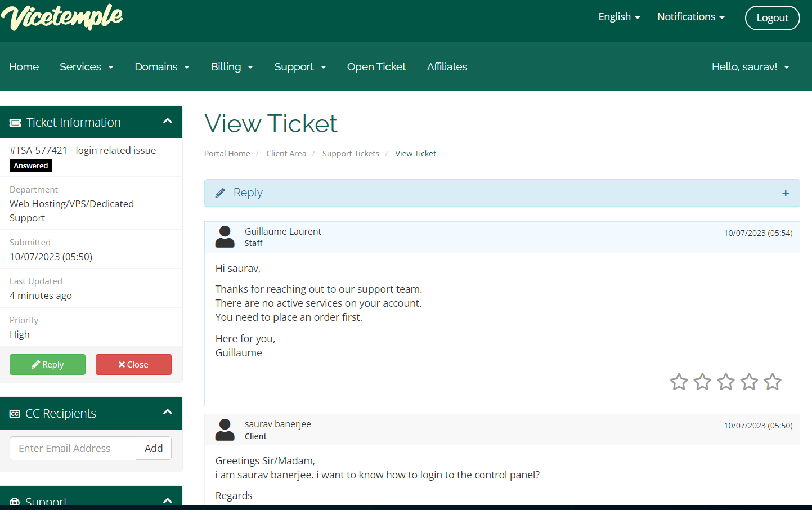Screen dimensions: 812x510
Task: Click the red Close ticket button
Action: (x=133, y=364)
